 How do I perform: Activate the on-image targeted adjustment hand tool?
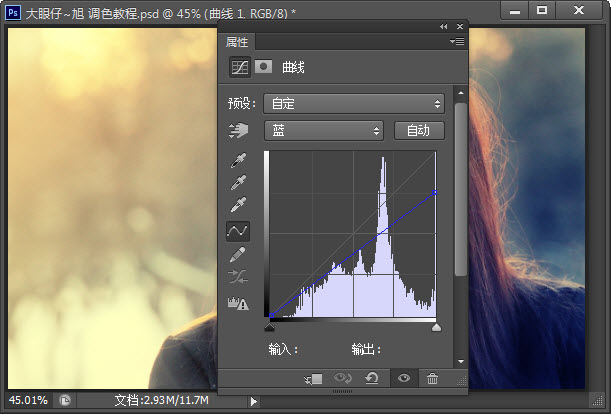[239, 131]
